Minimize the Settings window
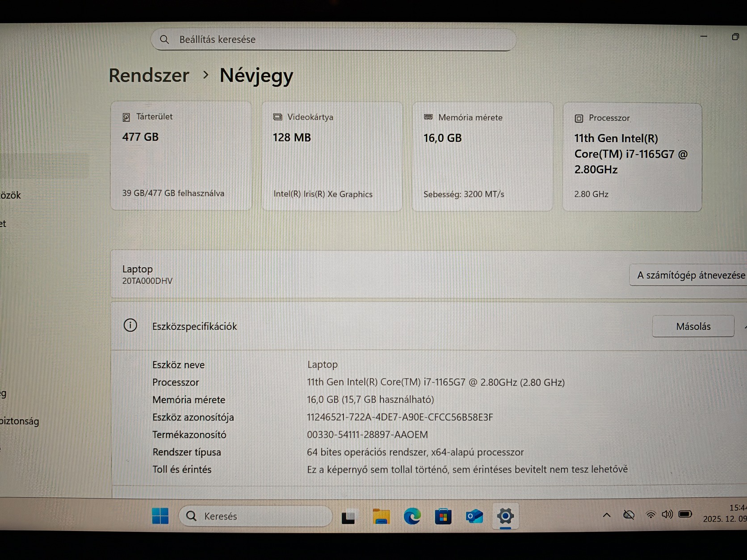 pyautogui.click(x=704, y=36)
